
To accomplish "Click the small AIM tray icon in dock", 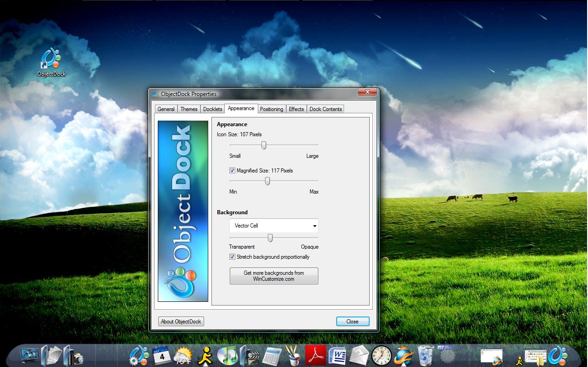I will (x=519, y=361).
